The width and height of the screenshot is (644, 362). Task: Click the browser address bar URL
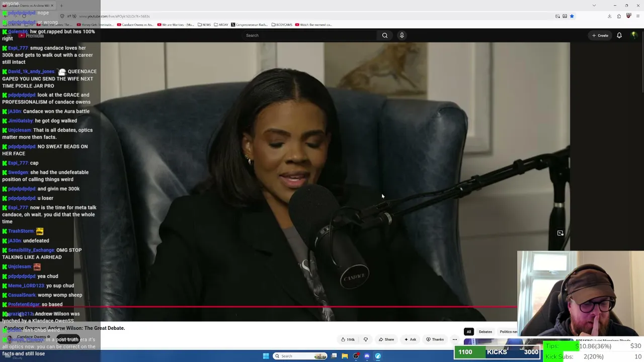coord(114,16)
